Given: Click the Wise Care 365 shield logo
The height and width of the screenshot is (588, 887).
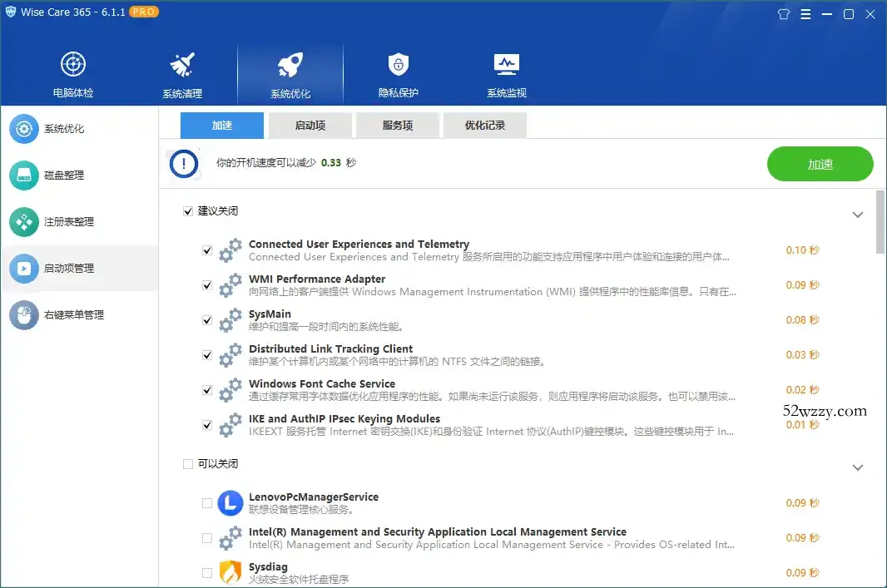Looking at the screenshot, I should (10, 12).
